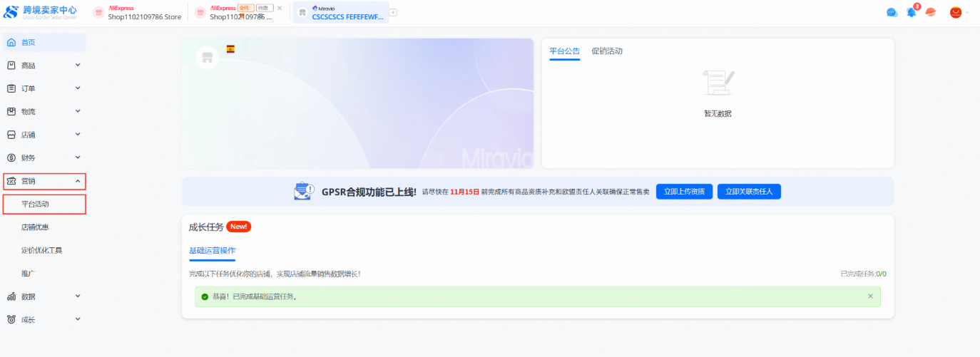Expand the 物流 chevron
This screenshot has height=357, width=980.
click(x=78, y=111)
